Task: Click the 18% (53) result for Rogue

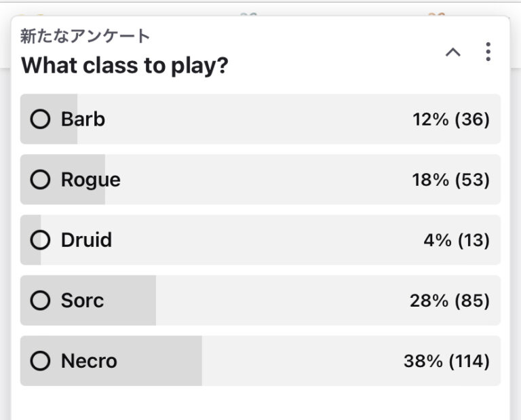Action: coord(451,179)
